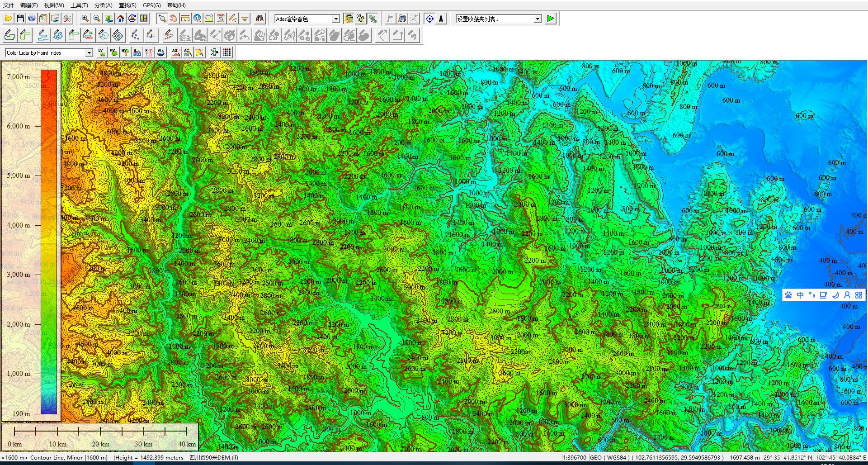This screenshot has height=465, width=868.
Task: Run favorites with green play button
Action: pos(550,19)
